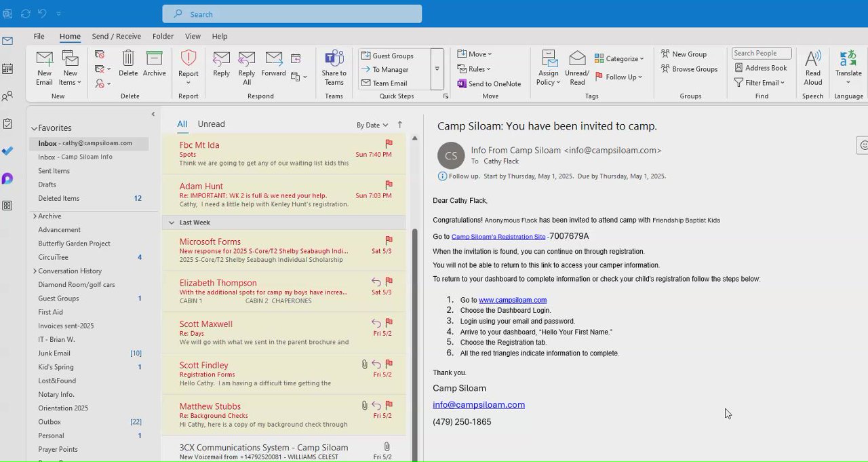The width and height of the screenshot is (868, 462).
Task: Toggle flag on Scott Maxwell message
Action: (x=389, y=323)
